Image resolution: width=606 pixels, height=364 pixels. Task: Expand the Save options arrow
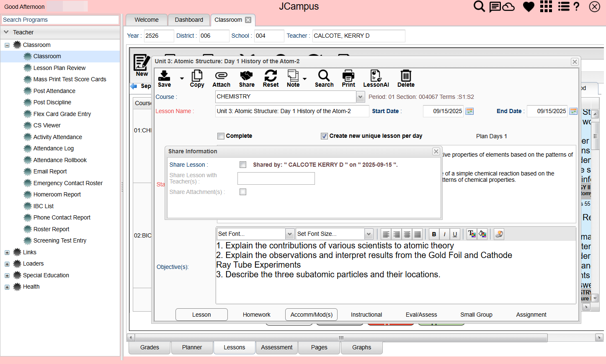[x=182, y=78]
